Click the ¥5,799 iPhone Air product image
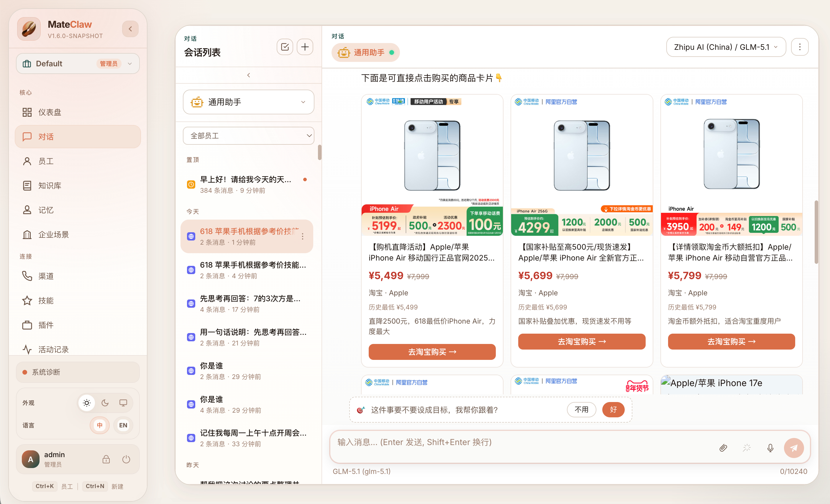This screenshot has width=830, height=504. click(x=732, y=166)
